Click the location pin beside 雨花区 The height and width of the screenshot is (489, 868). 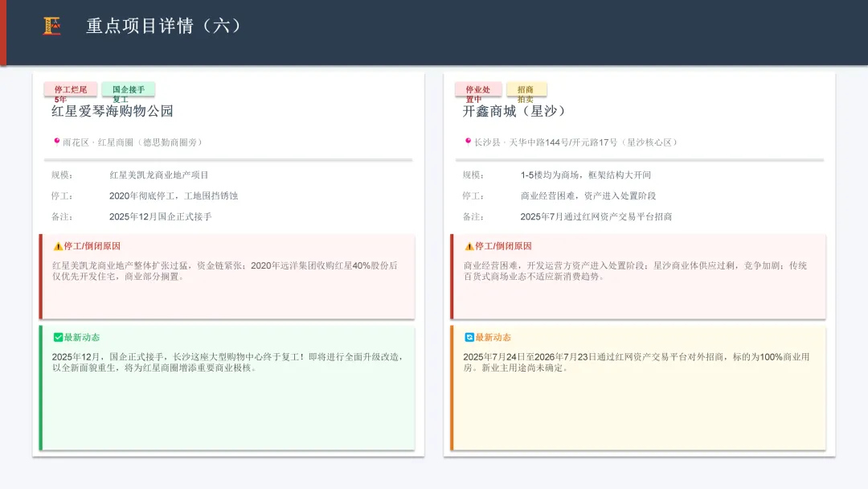(x=56, y=142)
